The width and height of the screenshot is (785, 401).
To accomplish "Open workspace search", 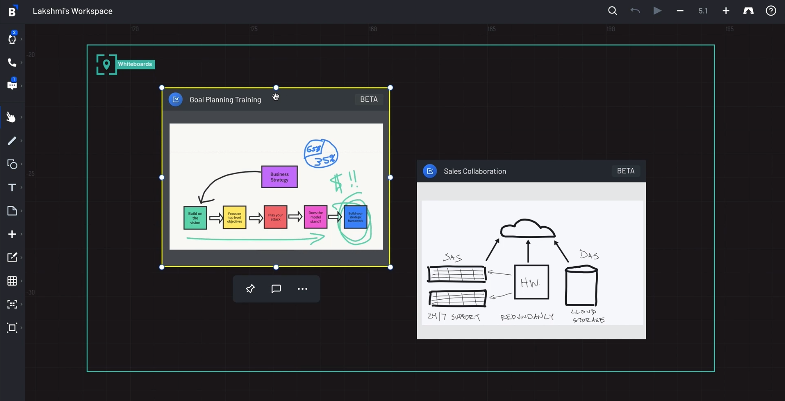I will tap(612, 11).
